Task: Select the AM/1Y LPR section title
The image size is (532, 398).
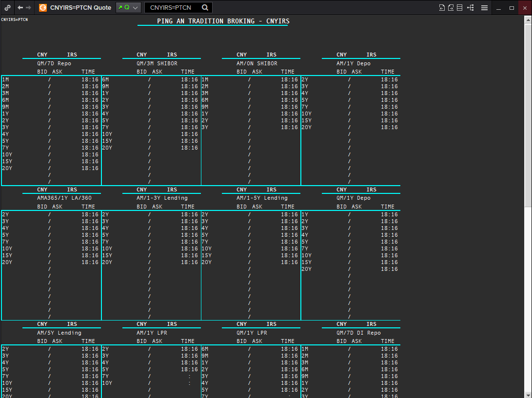Action: point(152,333)
